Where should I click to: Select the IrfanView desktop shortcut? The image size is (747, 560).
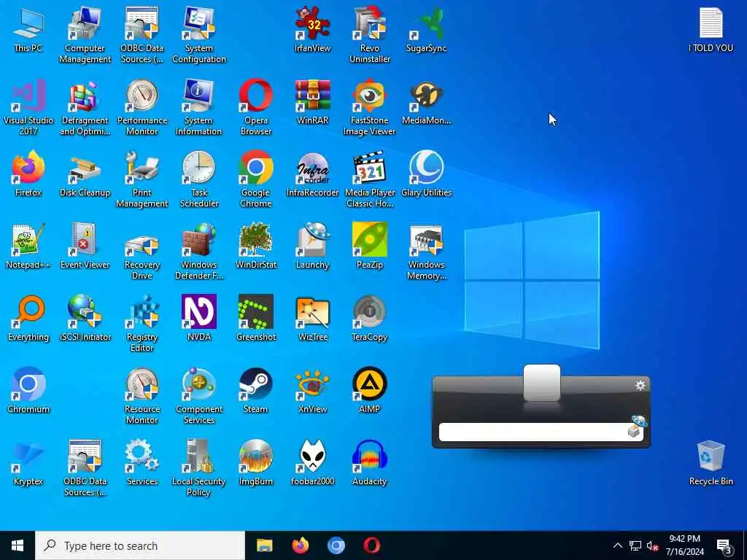coord(312,29)
